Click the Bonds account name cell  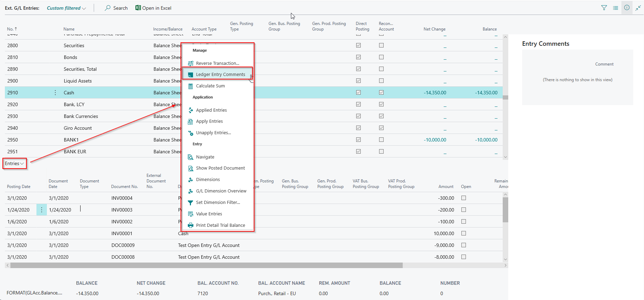tap(70, 57)
